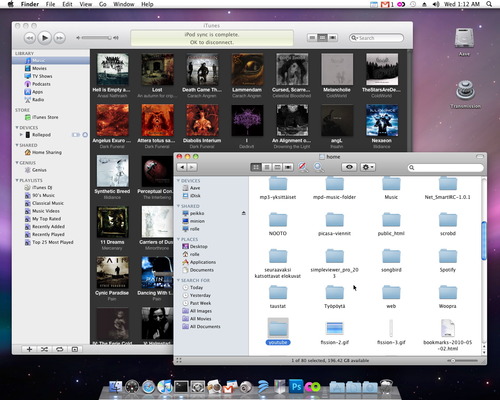
Task: Open the Go menu
Action: (103, 4)
